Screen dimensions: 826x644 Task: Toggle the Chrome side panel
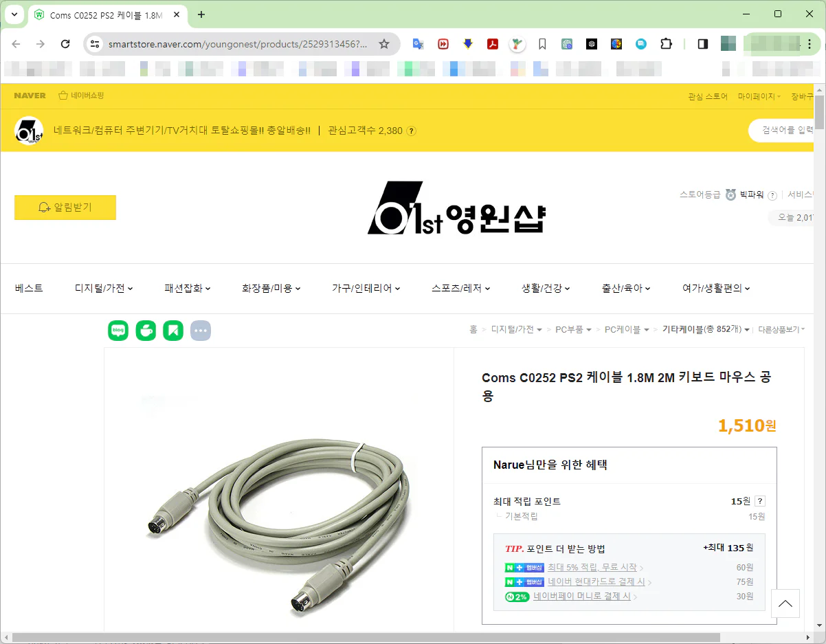703,44
